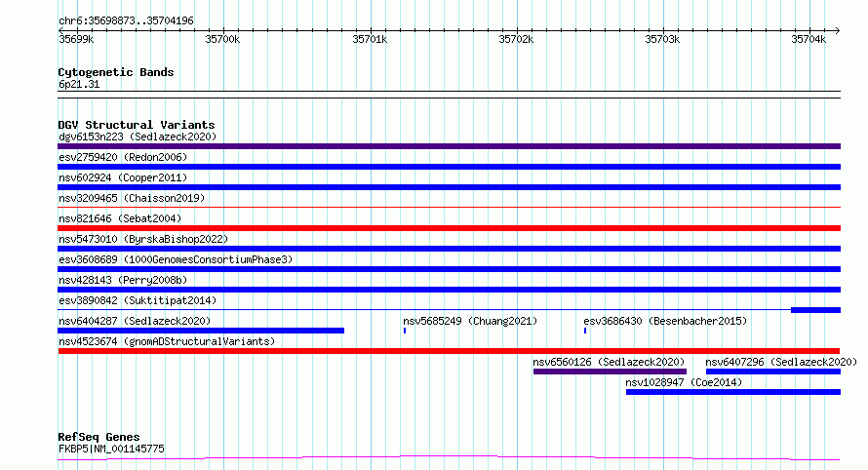Open nsv6560126 (Sedlazeck2020) variant label
Viewport: 868px width, 470px height.
tap(609, 362)
